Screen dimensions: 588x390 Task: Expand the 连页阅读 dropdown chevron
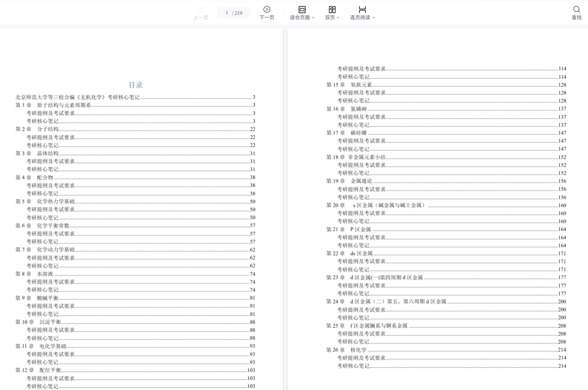[x=374, y=18]
